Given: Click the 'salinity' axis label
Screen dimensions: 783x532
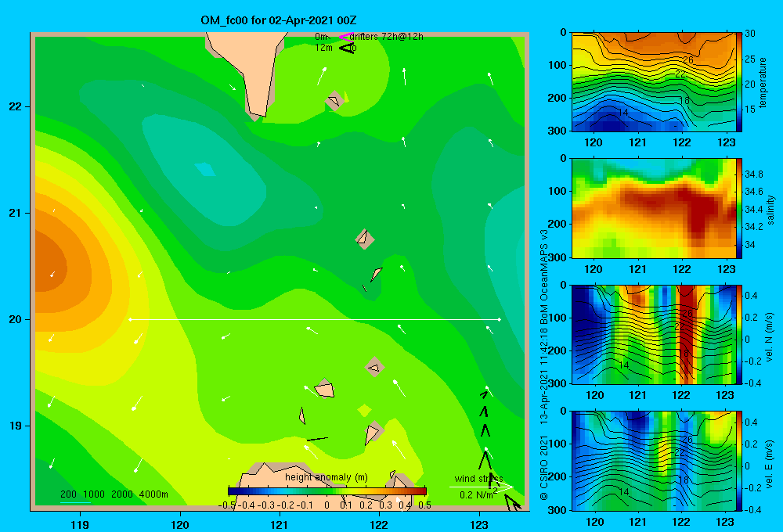Looking at the screenshot, I should point(770,210).
